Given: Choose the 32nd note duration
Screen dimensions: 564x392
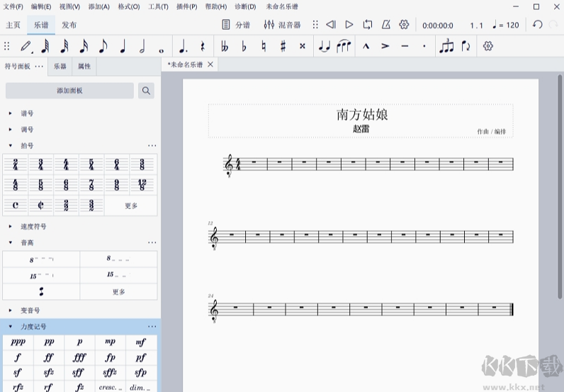Looking at the screenshot, I should 64,46.
